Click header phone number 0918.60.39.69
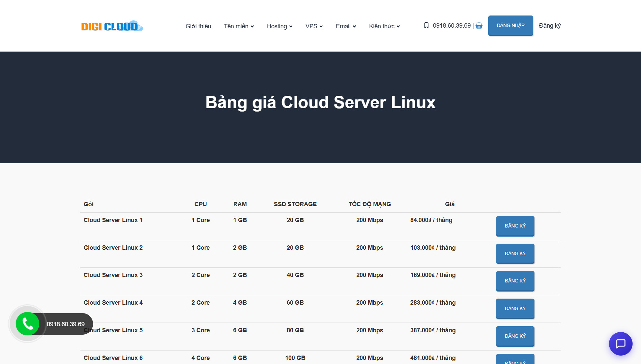Viewport: 641px width, 364px height. click(x=451, y=26)
